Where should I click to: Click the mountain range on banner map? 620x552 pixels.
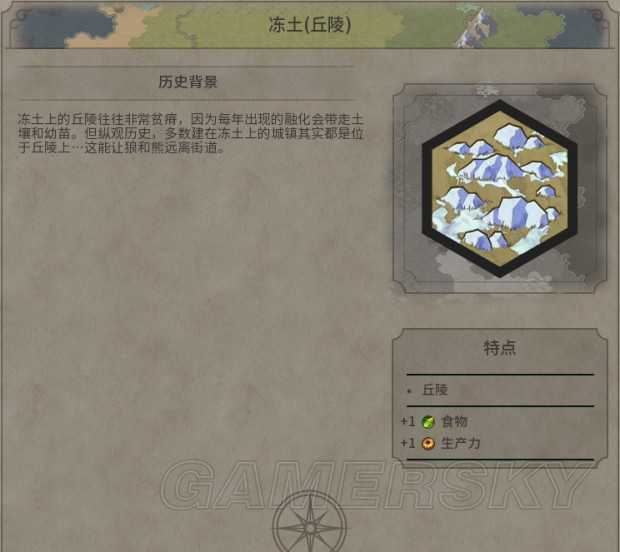coord(476,28)
